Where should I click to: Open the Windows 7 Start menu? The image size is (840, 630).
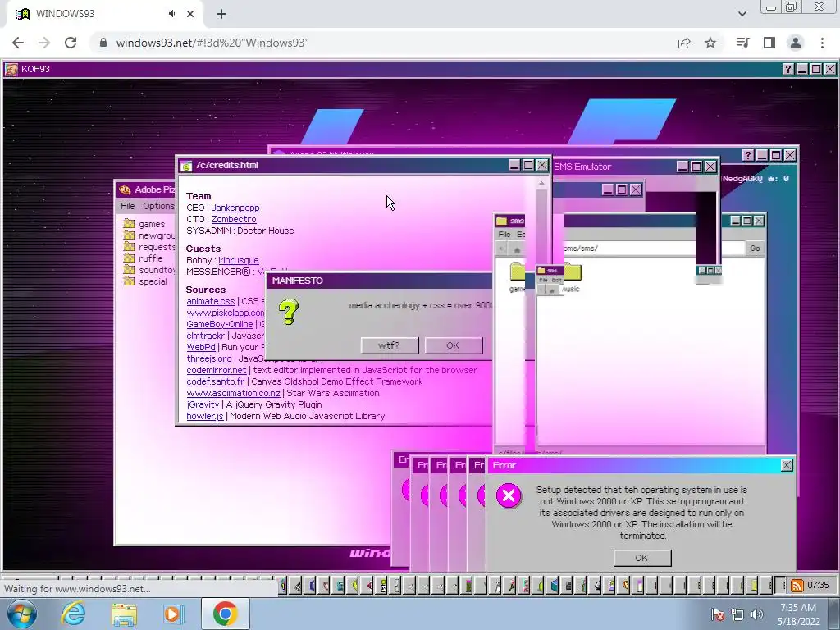22,614
